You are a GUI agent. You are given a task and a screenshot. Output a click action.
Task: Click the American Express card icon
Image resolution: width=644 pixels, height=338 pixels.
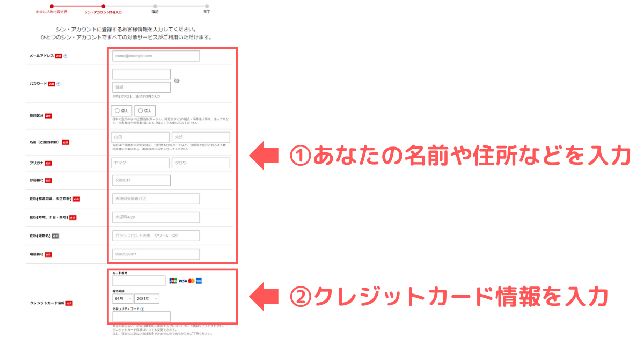(199, 280)
